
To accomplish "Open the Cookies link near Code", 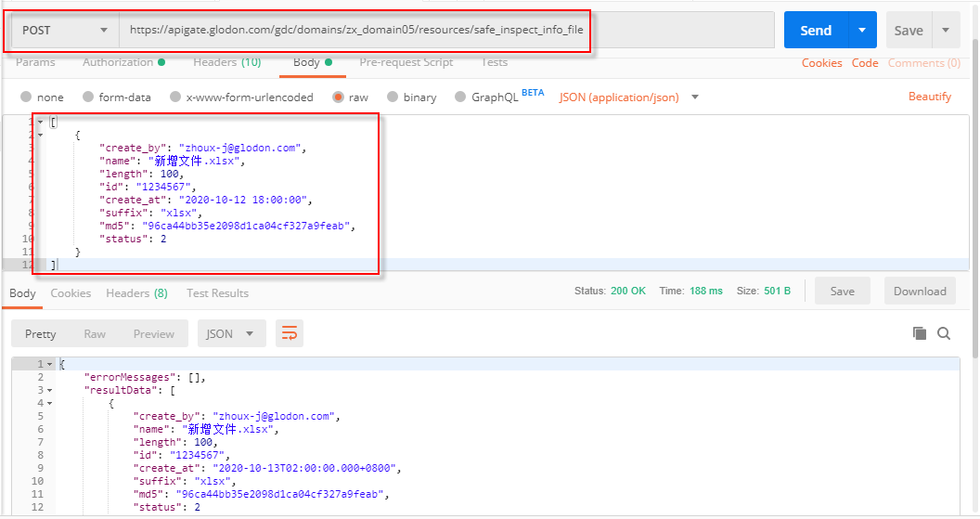I will (821, 63).
